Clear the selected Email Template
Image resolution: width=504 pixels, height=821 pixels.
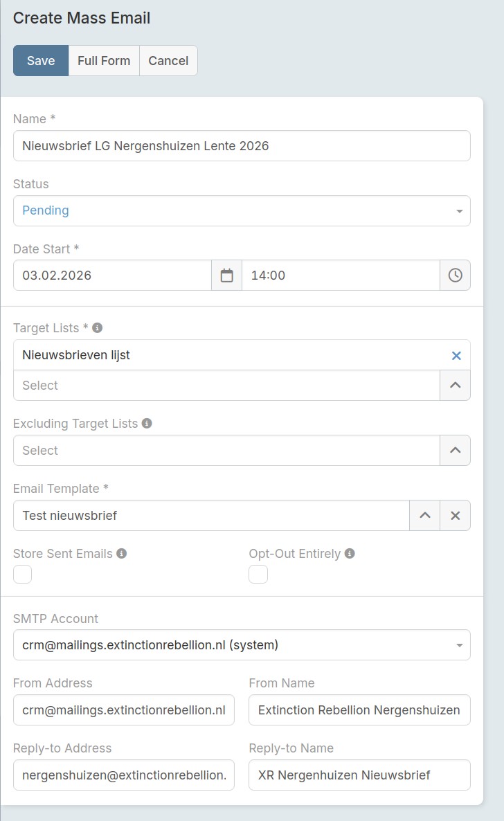pos(455,516)
